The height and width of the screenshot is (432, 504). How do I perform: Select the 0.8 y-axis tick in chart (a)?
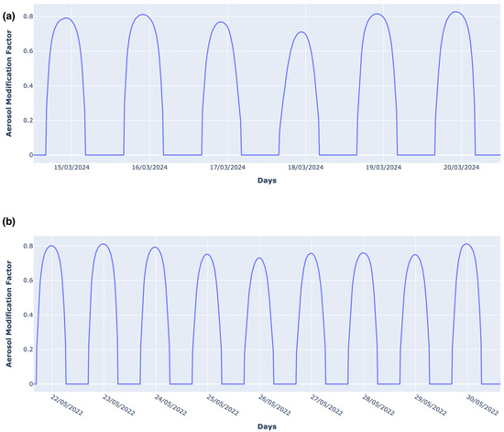pyautogui.click(x=27, y=17)
